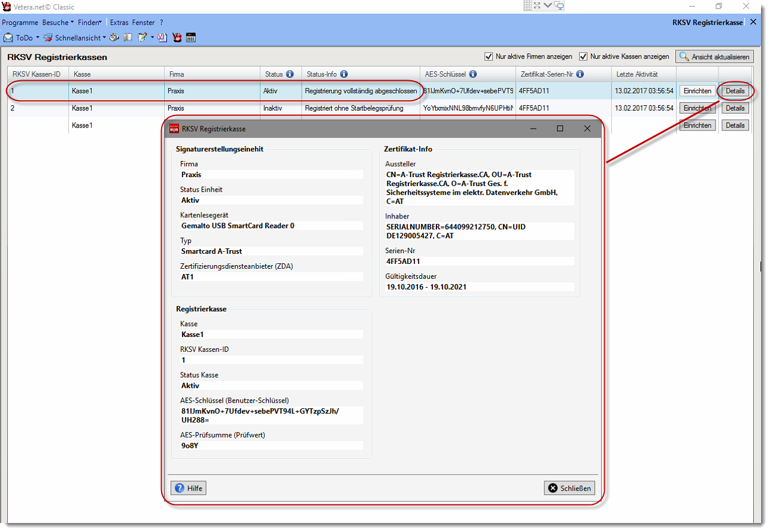Click the notepad with pencil toolbar icon
The height and width of the screenshot is (532, 770).
143,38
